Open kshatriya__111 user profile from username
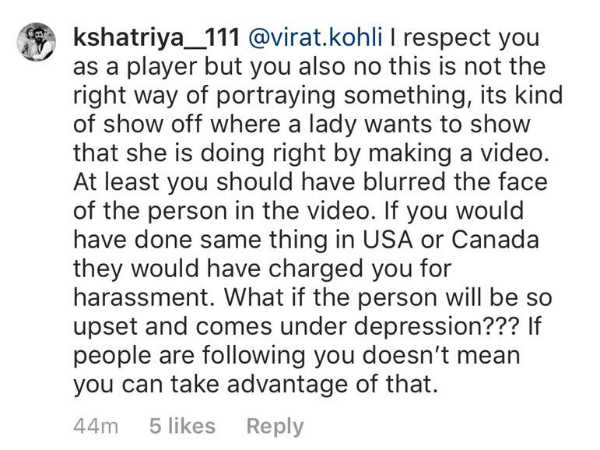600x450 pixels. (x=156, y=38)
